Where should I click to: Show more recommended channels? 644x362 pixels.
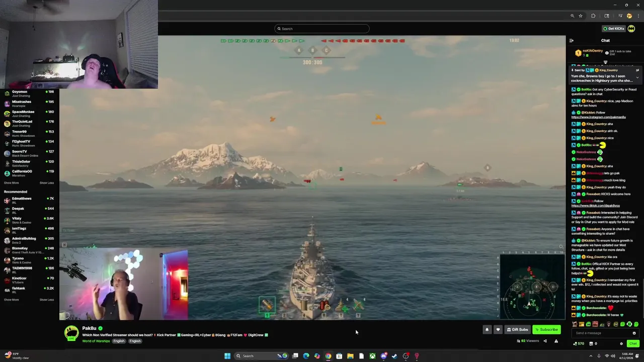[x=11, y=300]
